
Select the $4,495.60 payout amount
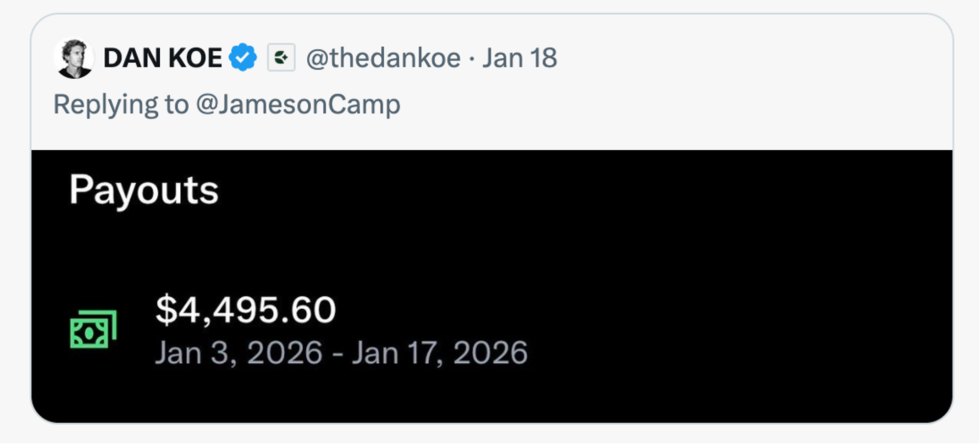(245, 310)
